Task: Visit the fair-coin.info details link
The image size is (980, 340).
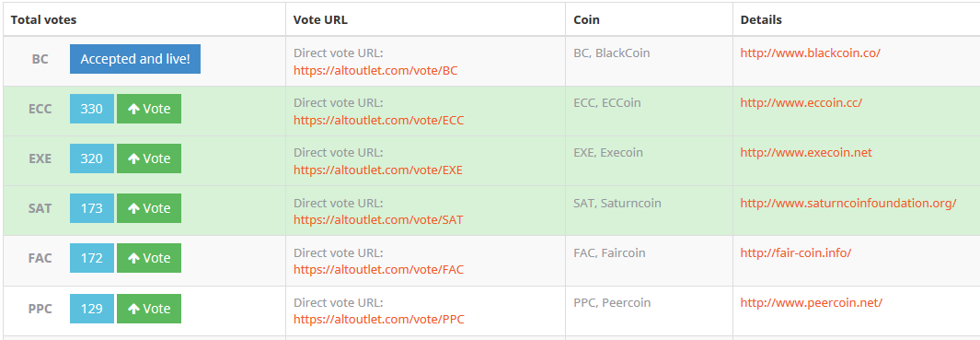Action: coord(796,253)
